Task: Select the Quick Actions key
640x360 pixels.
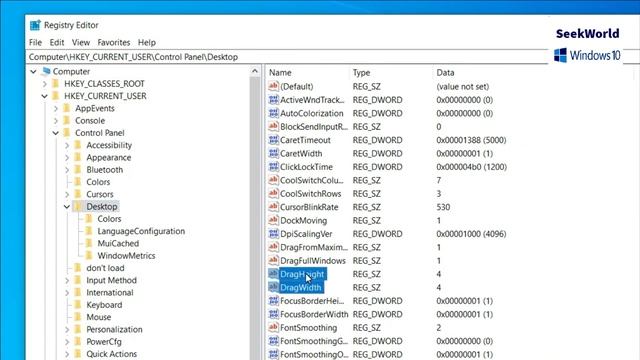Action: point(111,354)
